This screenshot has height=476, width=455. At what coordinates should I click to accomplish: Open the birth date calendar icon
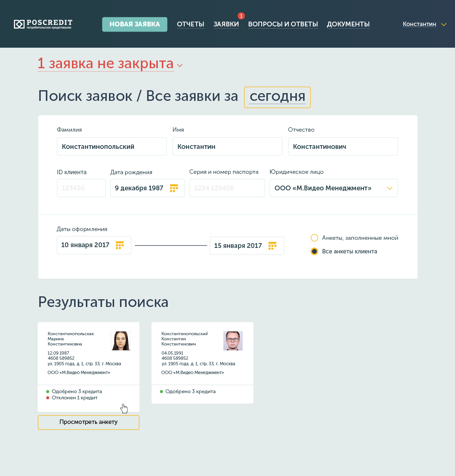[x=174, y=188]
